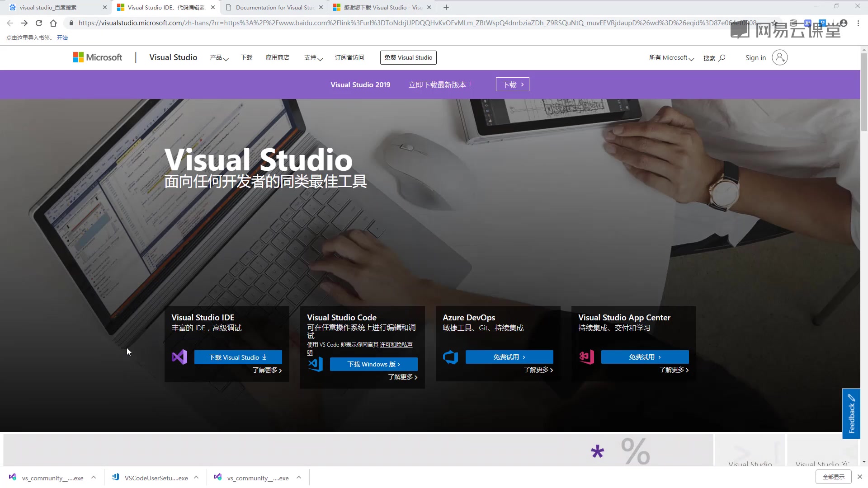This screenshot has width=868, height=488.
Task: Click the 免费 Visual Studio button
Action: (x=408, y=57)
